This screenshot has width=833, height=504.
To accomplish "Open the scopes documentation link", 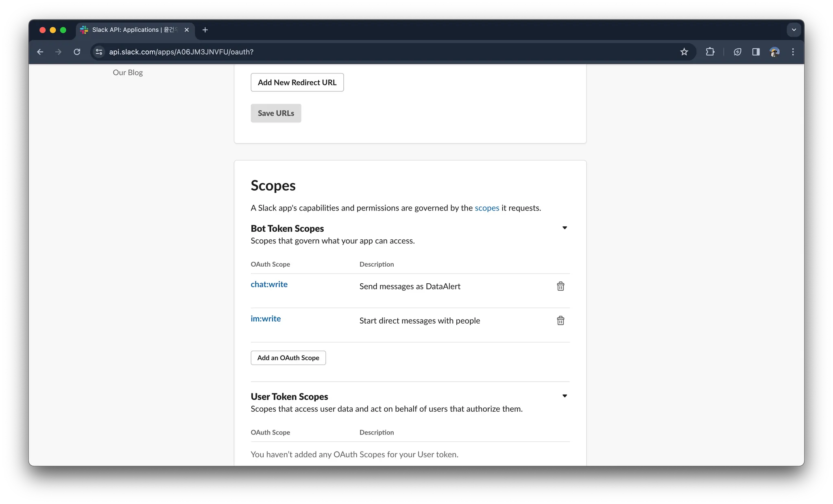I will coord(487,208).
